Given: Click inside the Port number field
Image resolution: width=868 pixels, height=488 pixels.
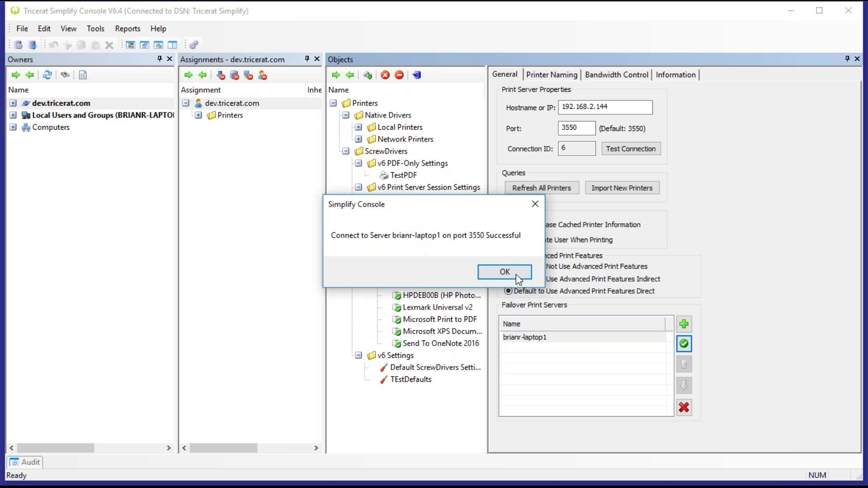Looking at the screenshot, I should (576, 128).
